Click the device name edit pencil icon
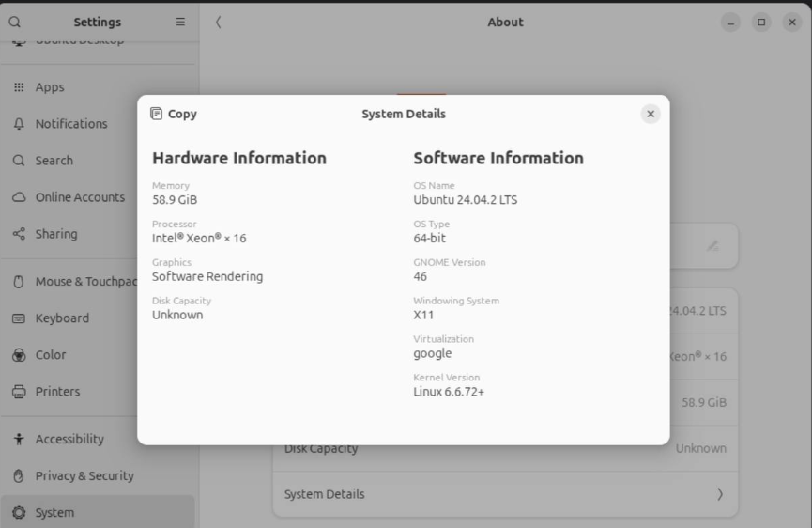The width and height of the screenshot is (812, 528). [x=713, y=246]
